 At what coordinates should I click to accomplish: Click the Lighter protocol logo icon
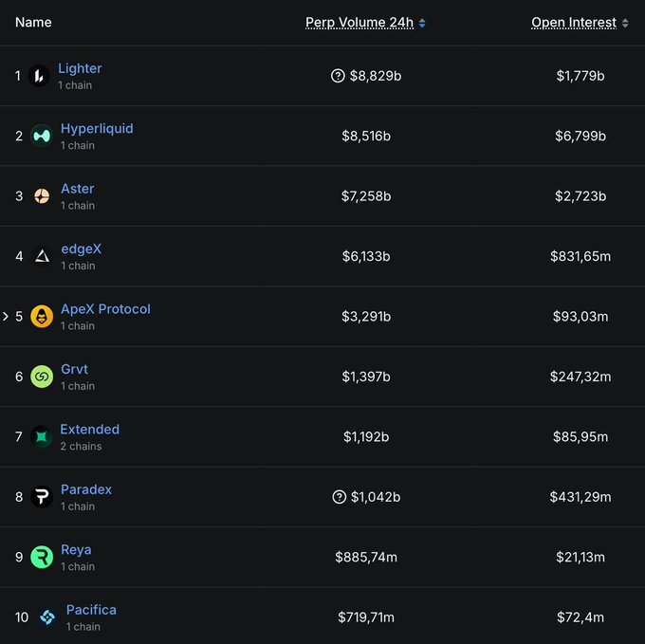tap(39, 76)
